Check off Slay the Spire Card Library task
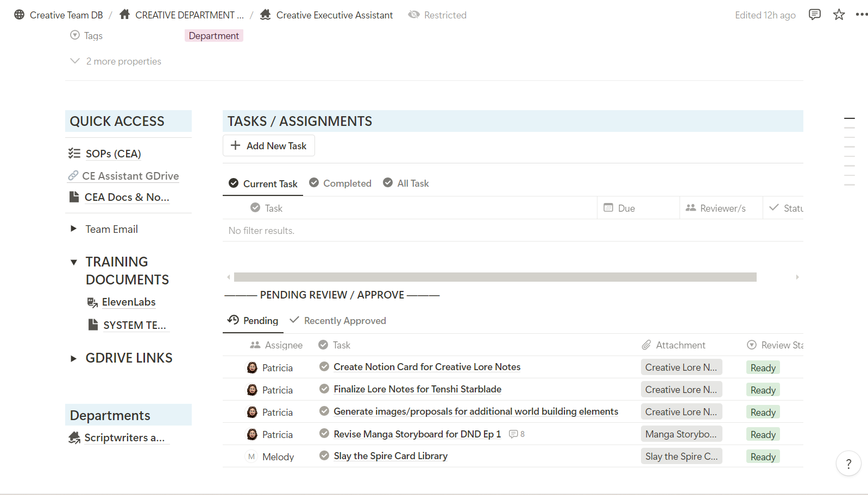The image size is (868, 495). pyautogui.click(x=324, y=455)
